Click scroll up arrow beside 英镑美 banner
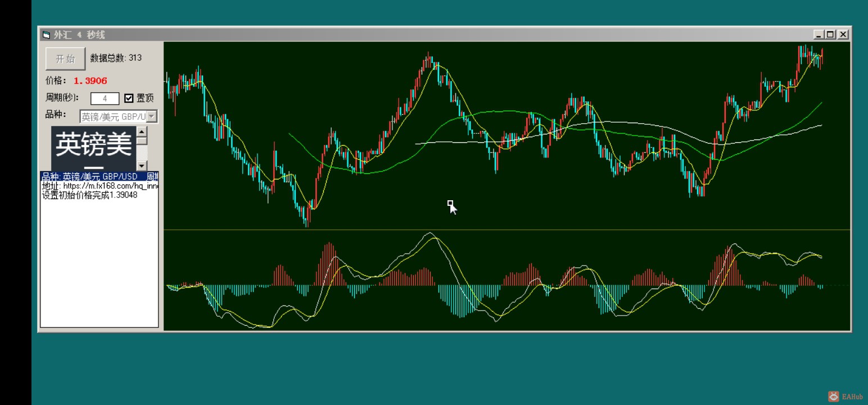Screen dimensions: 868x405 [x=142, y=132]
